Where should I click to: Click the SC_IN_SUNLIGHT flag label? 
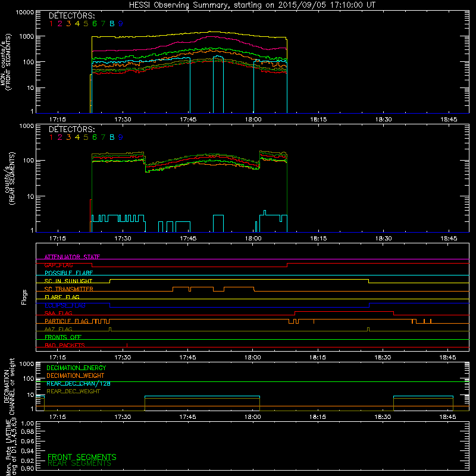click(x=68, y=281)
